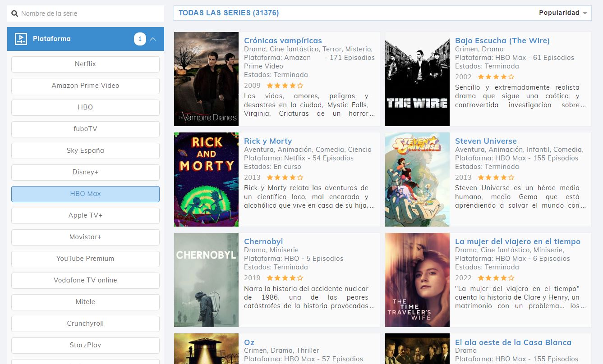Screen dimensions: 603x364
Task: Select the Crunchyroll platform filter
Action: tap(85, 323)
